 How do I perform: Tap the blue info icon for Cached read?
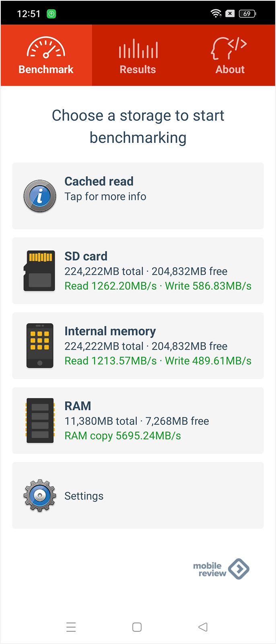coord(40,196)
